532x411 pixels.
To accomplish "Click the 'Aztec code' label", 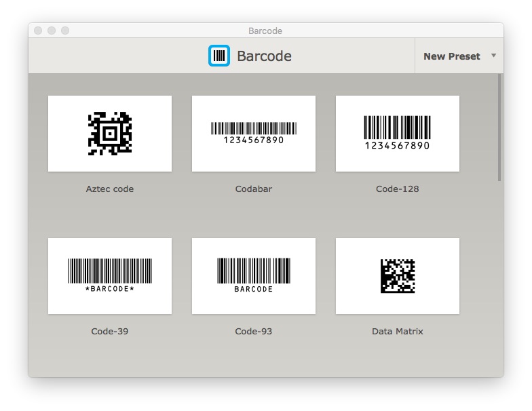I will click(110, 189).
